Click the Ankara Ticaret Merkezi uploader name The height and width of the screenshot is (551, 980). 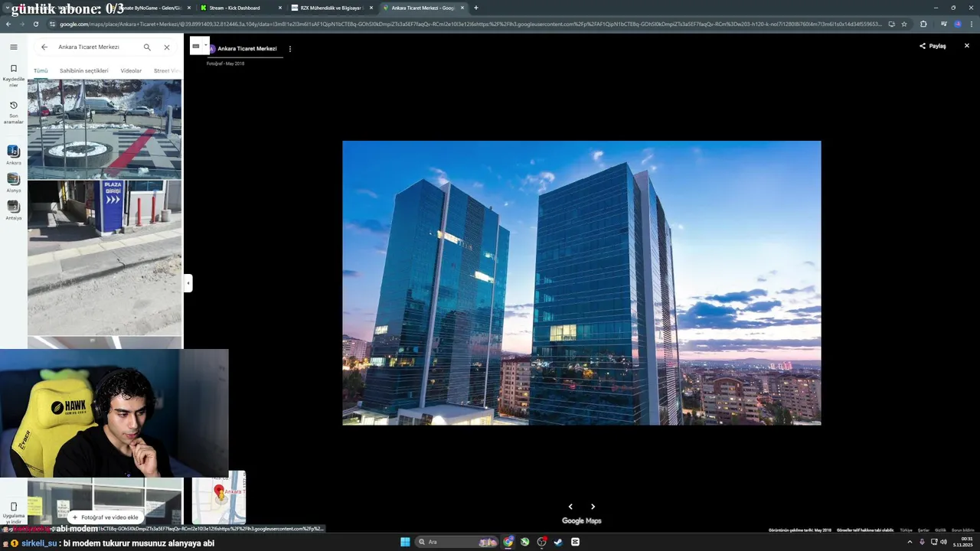tap(247, 48)
